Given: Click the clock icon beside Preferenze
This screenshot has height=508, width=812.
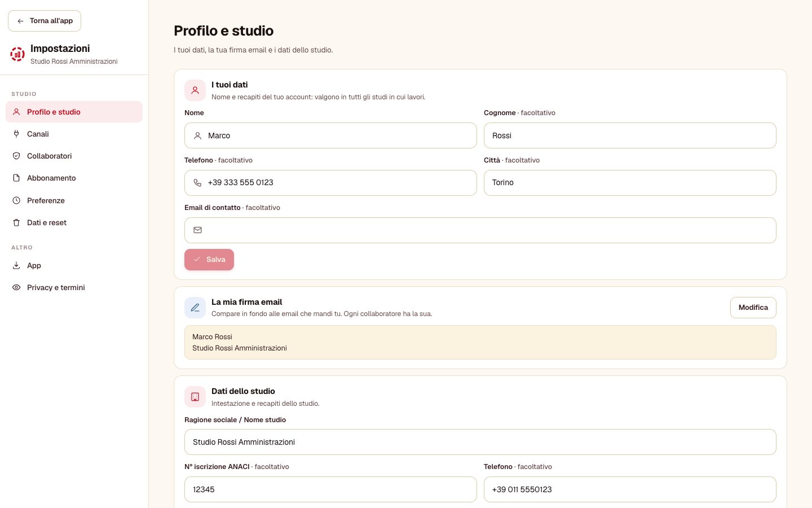Looking at the screenshot, I should (x=16, y=200).
